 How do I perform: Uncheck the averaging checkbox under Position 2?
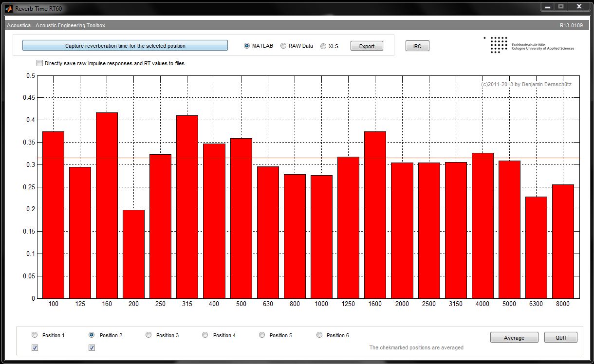click(x=92, y=347)
